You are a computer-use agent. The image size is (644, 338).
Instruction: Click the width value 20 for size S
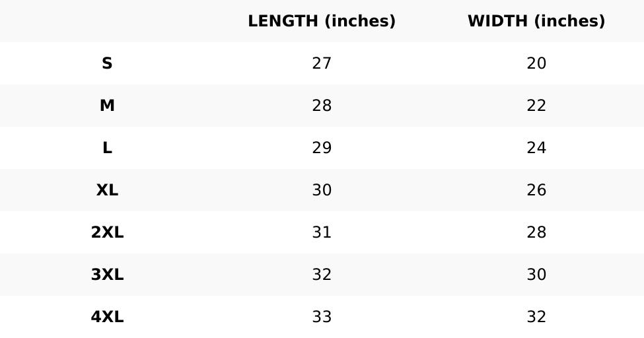coord(536,63)
